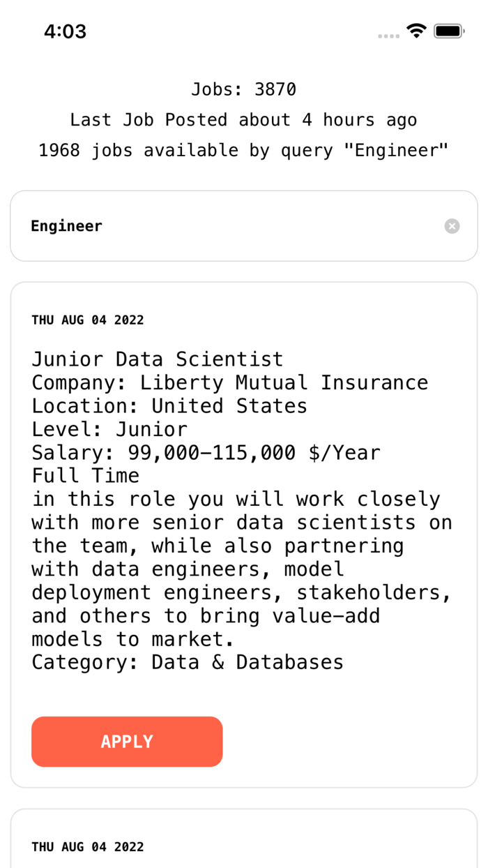
Task: Tap the first card's THU AUG 04 2022 date
Action: pyautogui.click(x=88, y=320)
